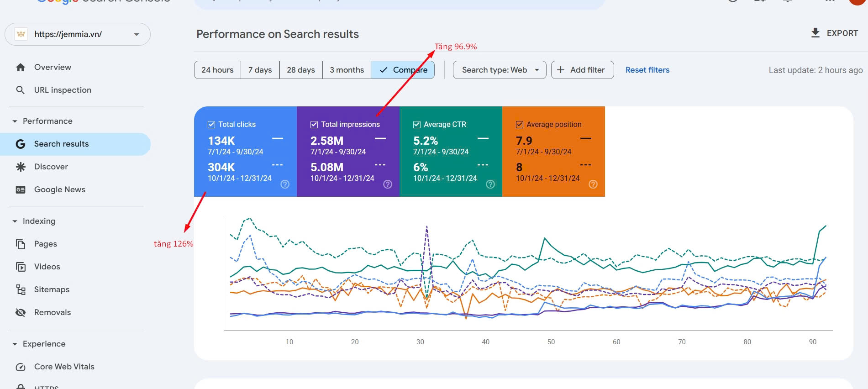868x389 pixels.
Task: Click the jemmia.vn site favicon
Action: click(21, 34)
